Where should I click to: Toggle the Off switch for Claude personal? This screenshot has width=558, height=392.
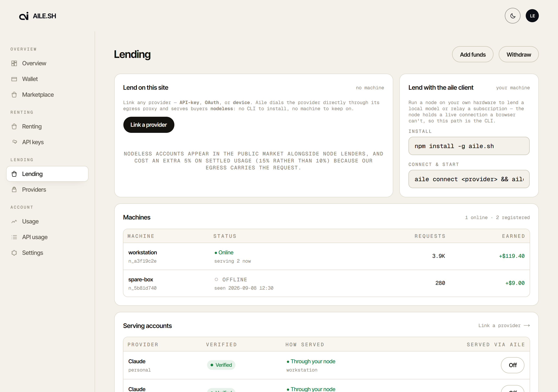click(x=512, y=365)
